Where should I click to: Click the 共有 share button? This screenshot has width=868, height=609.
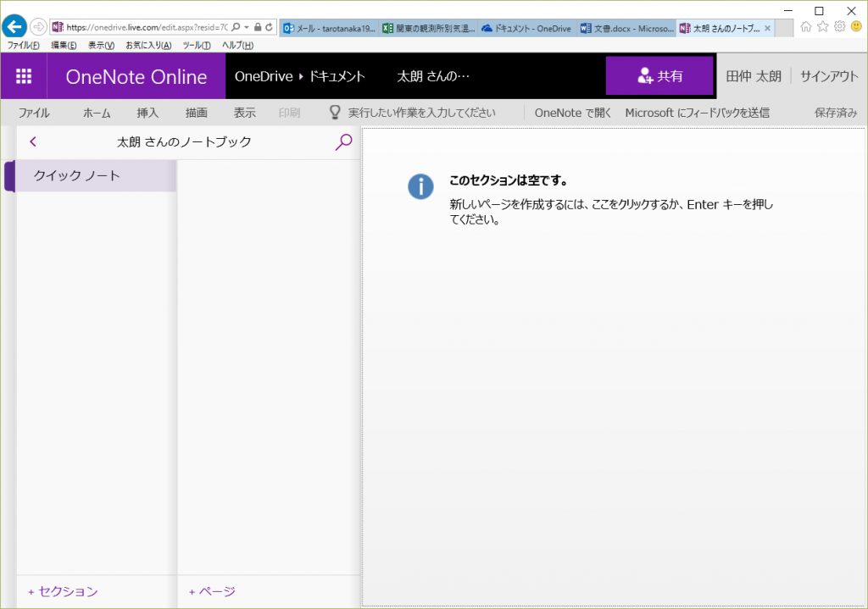pyautogui.click(x=659, y=76)
